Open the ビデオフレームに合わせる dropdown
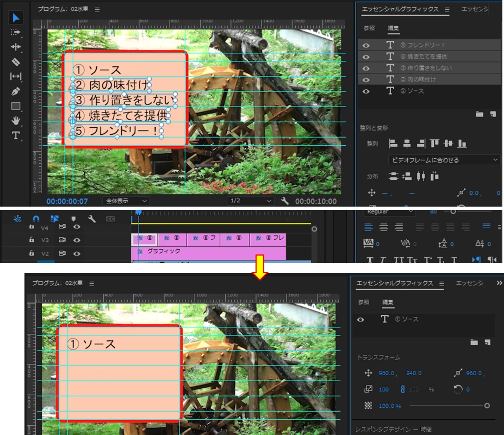This screenshot has height=435, width=504. pyautogui.click(x=444, y=160)
